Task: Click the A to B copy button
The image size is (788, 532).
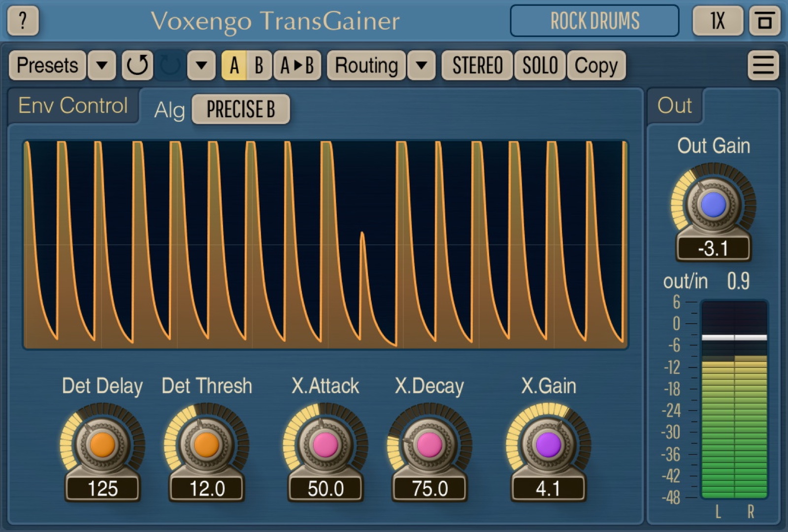Action: click(x=297, y=65)
